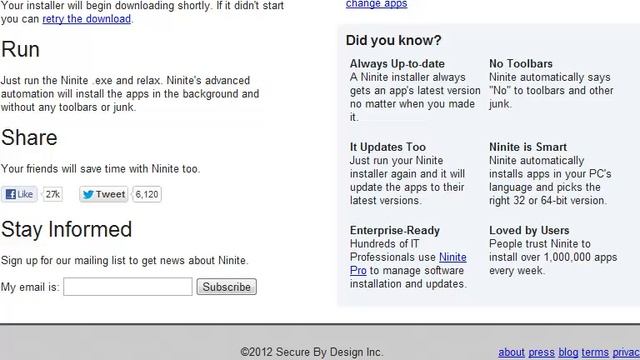Click the "Stay Informed" heading

point(66,229)
